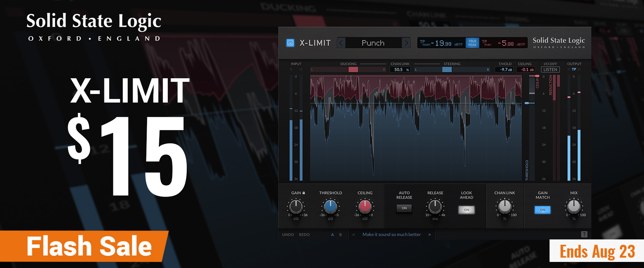The width and height of the screenshot is (644, 268).
Task: Go to the next preset arrow
Action: coord(406,43)
